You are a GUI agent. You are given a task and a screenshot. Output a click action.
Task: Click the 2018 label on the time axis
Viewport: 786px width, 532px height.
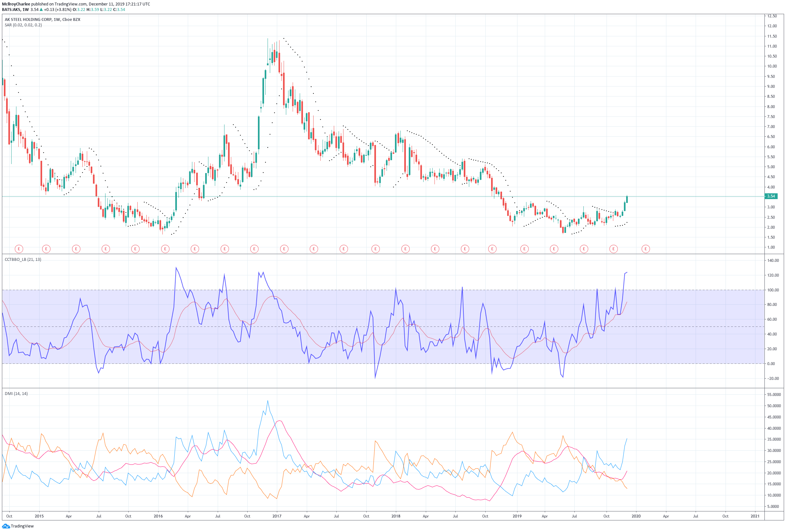[x=396, y=516]
